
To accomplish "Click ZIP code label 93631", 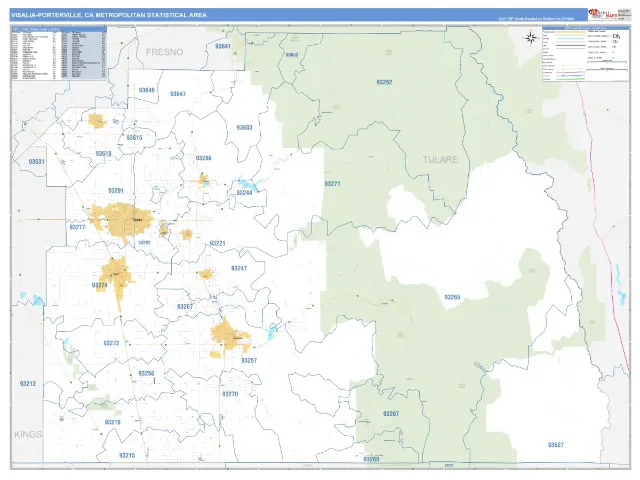I will pyautogui.click(x=36, y=162).
